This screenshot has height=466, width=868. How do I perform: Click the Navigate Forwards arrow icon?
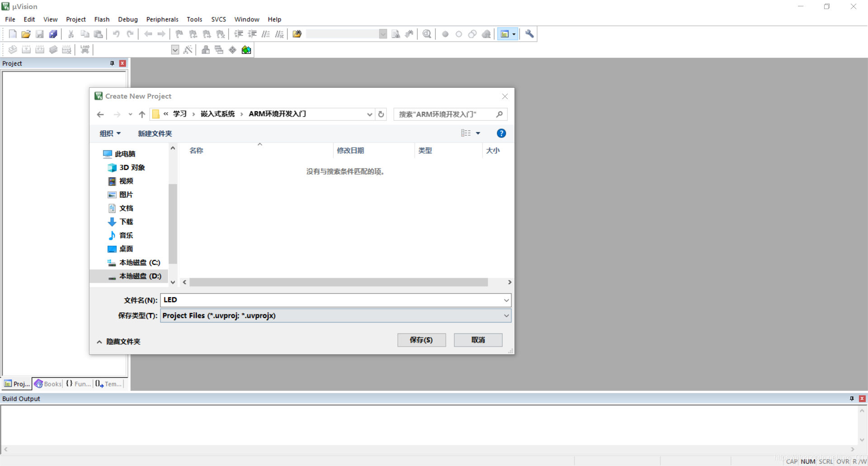[x=161, y=34]
